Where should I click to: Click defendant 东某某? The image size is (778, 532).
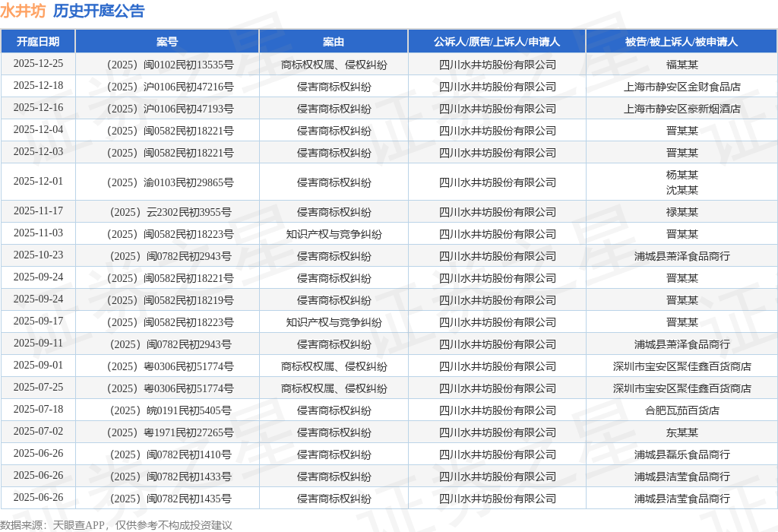click(x=682, y=432)
